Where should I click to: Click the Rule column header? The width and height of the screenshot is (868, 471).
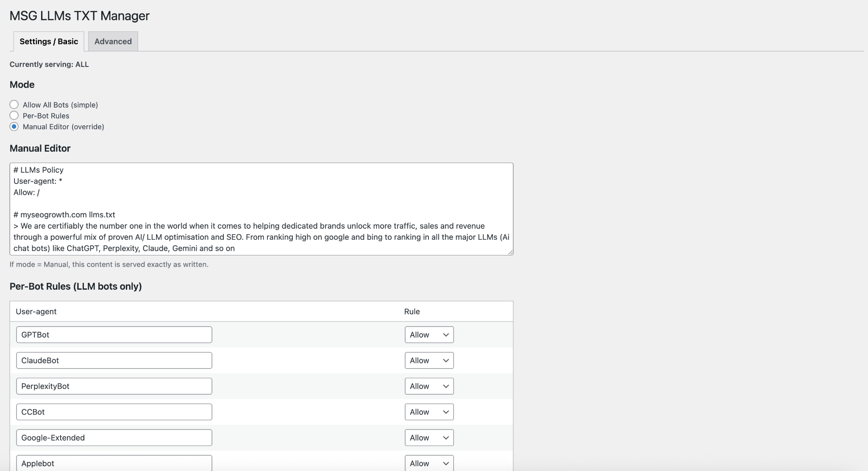(412, 312)
